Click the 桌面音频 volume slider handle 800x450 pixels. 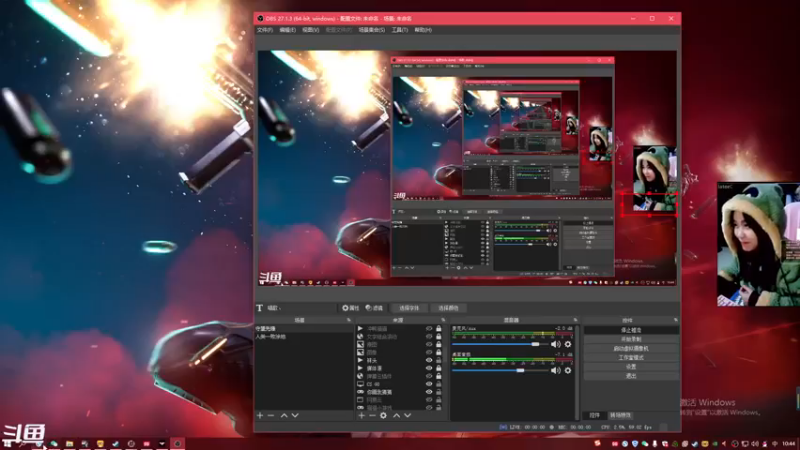(x=520, y=370)
